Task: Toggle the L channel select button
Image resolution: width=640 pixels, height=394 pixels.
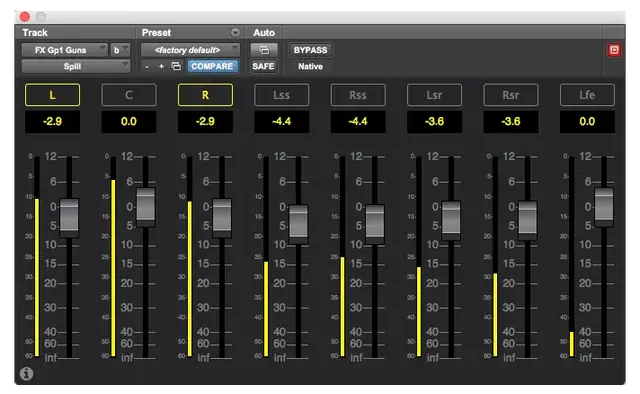Action: tap(52, 95)
